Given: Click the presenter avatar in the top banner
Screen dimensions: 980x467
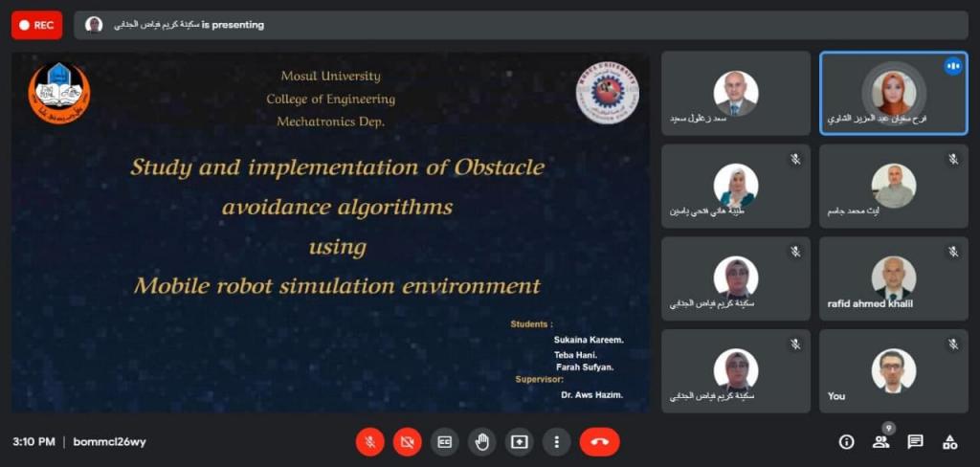Looking at the screenshot, I should pyautogui.click(x=94, y=25).
